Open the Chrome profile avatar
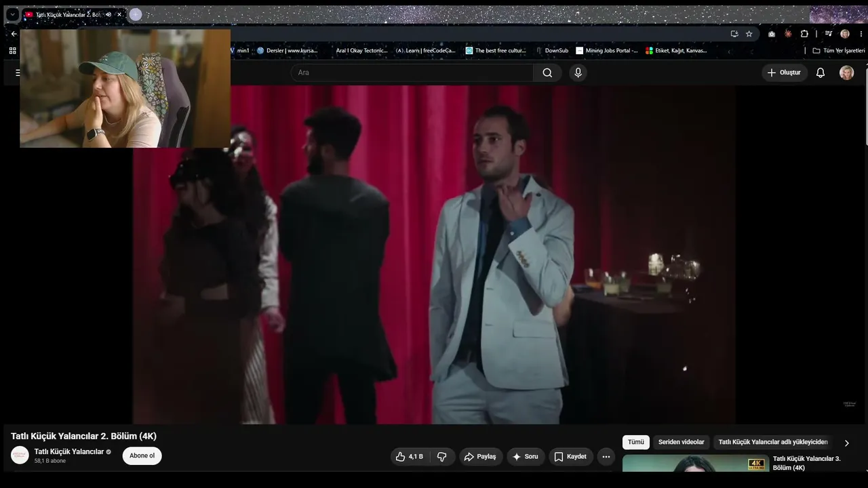868x488 pixels. pos(845,34)
